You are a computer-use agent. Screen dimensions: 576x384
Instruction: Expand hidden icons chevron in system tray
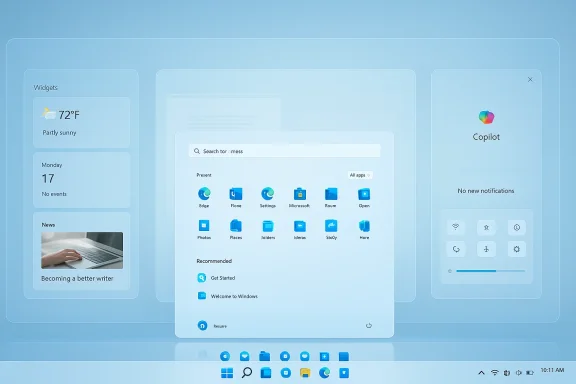click(x=481, y=373)
